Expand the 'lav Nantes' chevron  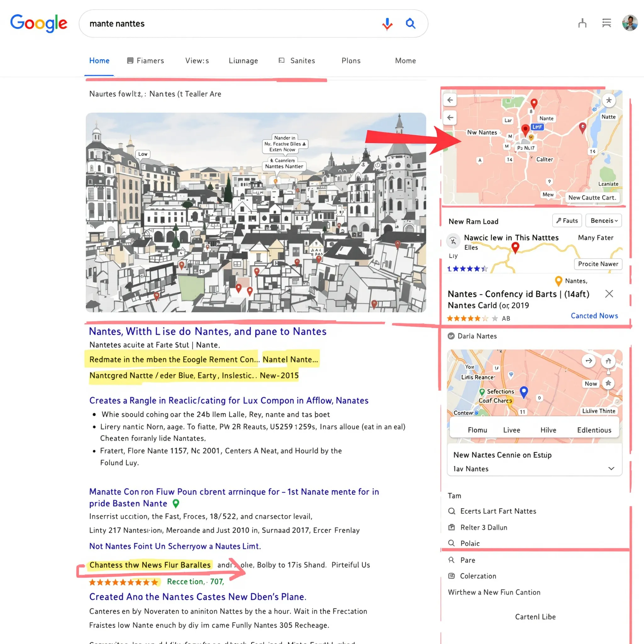[x=611, y=468]
